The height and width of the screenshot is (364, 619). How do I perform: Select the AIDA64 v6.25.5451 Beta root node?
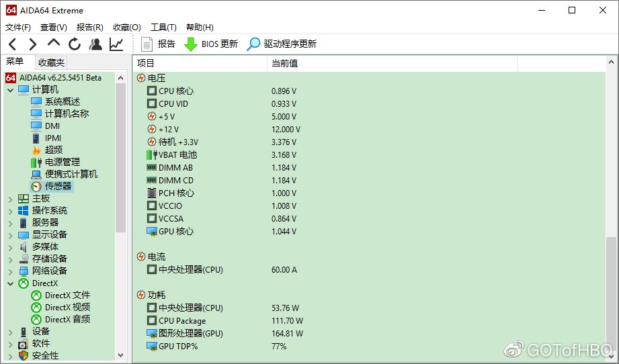pos(60,78)
